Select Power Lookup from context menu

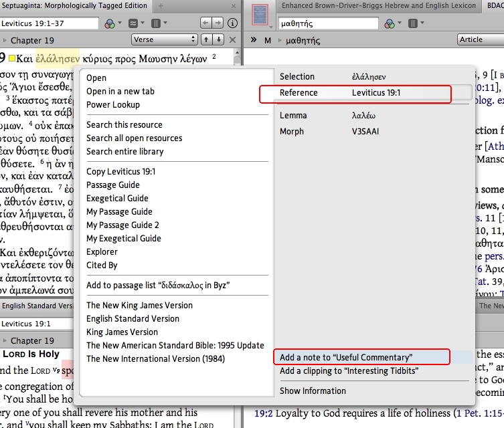click(x=113, y=105)
